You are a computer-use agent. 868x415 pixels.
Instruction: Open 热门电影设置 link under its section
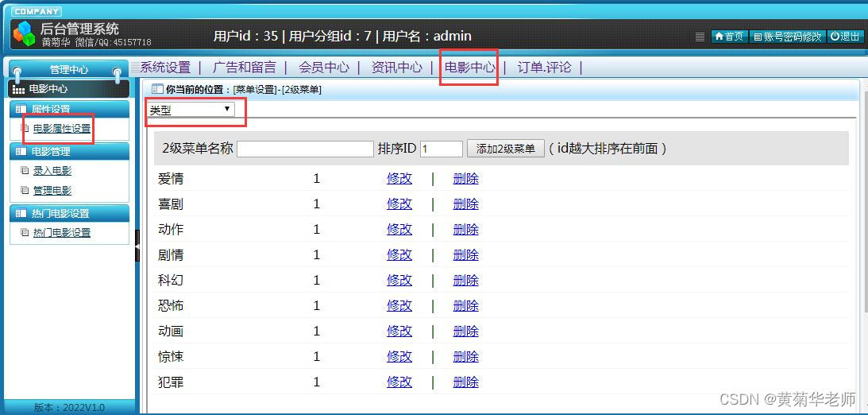61,233
